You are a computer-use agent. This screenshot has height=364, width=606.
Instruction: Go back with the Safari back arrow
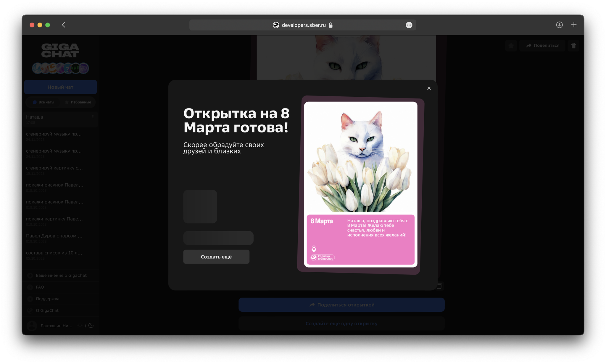64,25
